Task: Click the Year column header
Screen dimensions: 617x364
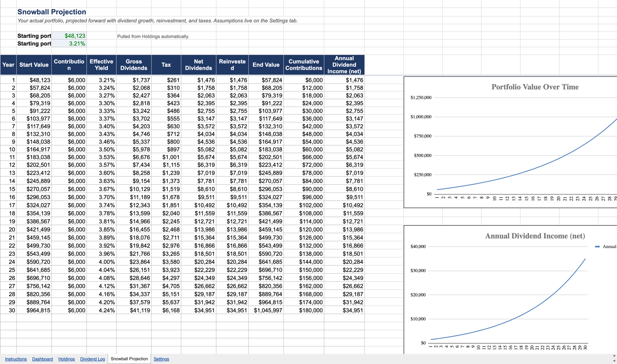Action: click(8, 65)
